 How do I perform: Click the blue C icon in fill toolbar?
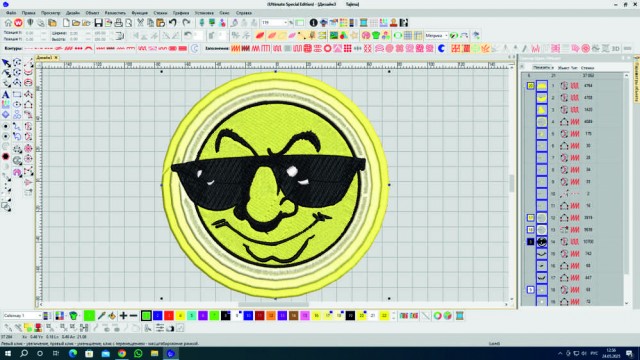441,49
